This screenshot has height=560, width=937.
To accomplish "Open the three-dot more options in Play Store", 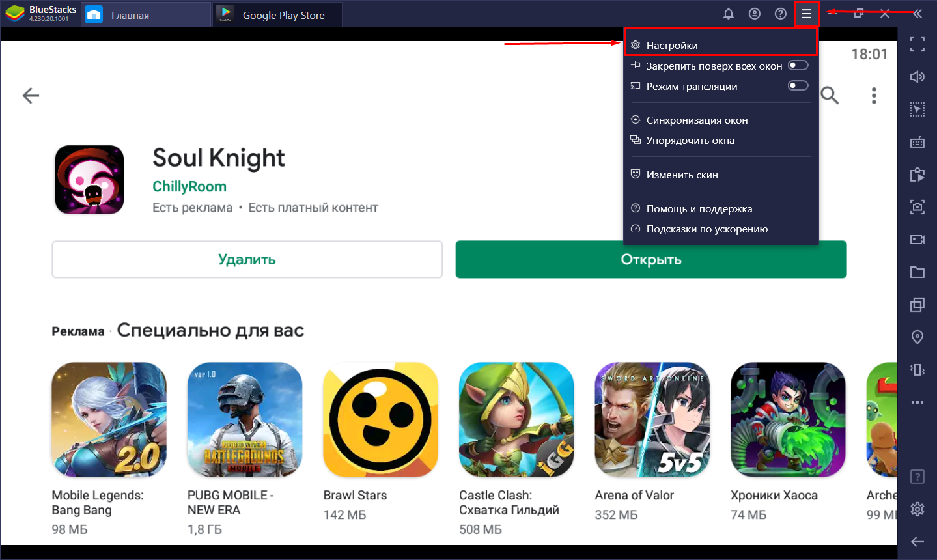I will coord(874,96).
